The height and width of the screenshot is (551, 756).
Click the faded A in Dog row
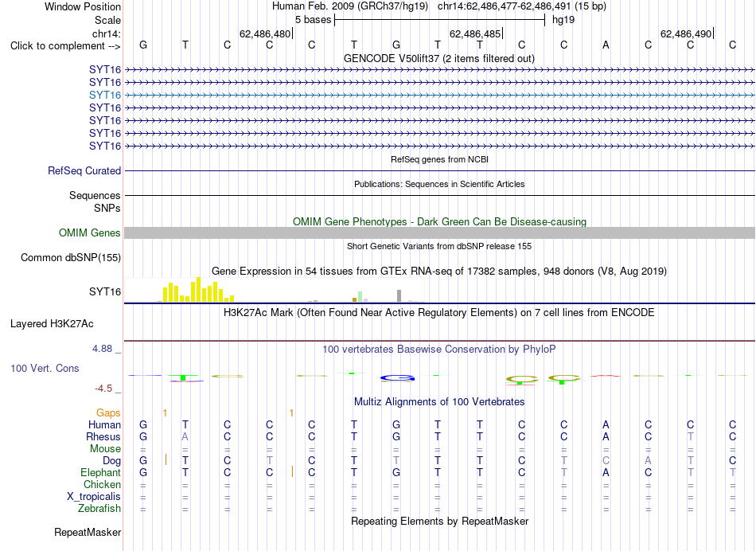click(x=648, y=461)
